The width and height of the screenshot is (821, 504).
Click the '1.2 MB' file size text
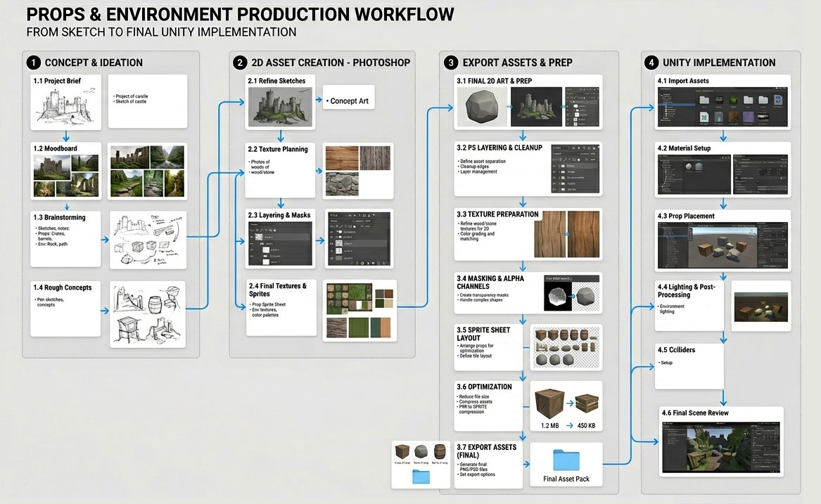(549, 425)
